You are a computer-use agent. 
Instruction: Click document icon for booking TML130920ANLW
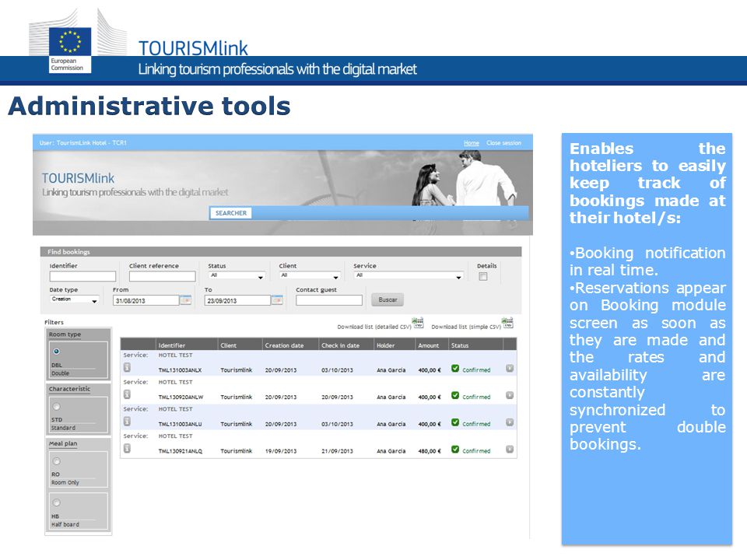coord(127,395)
